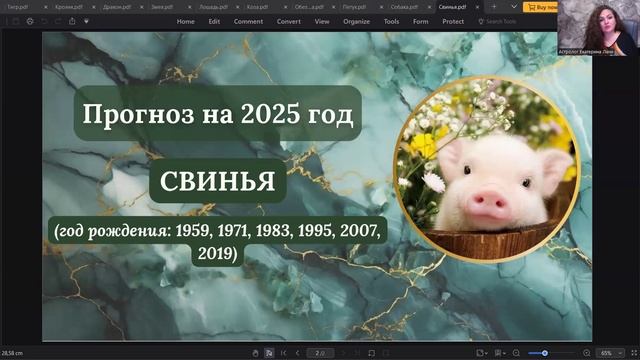Click the Print icon in the quick toolbar

click(30, 21)
